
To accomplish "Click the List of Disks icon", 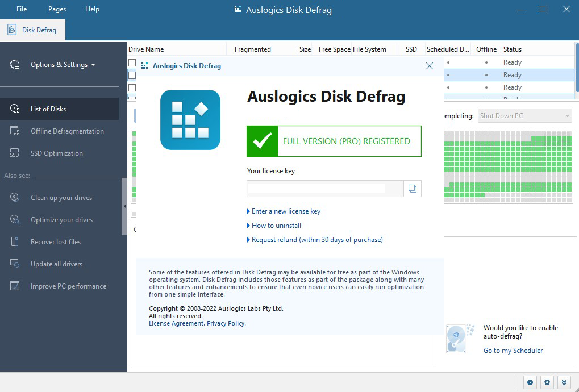I will pyautogui.click(x=15, y=109).
